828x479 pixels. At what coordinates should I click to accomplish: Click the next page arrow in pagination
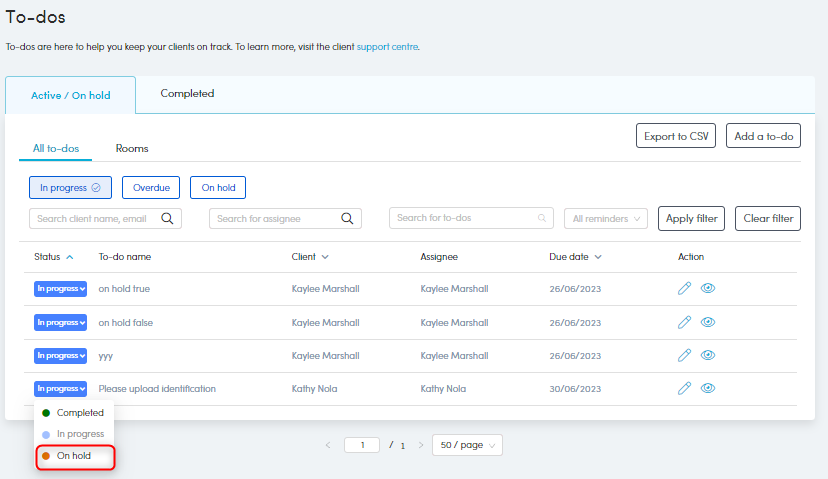420,445
